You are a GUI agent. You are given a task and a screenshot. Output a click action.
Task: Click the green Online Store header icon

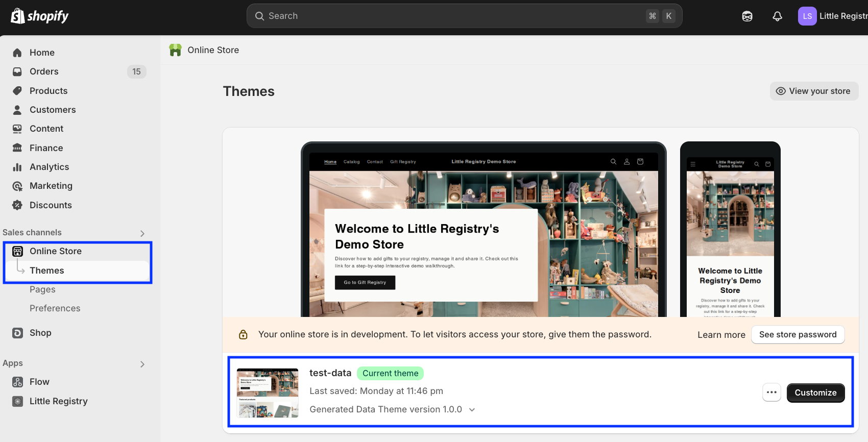pyautogui.click(x=175, y=50)
